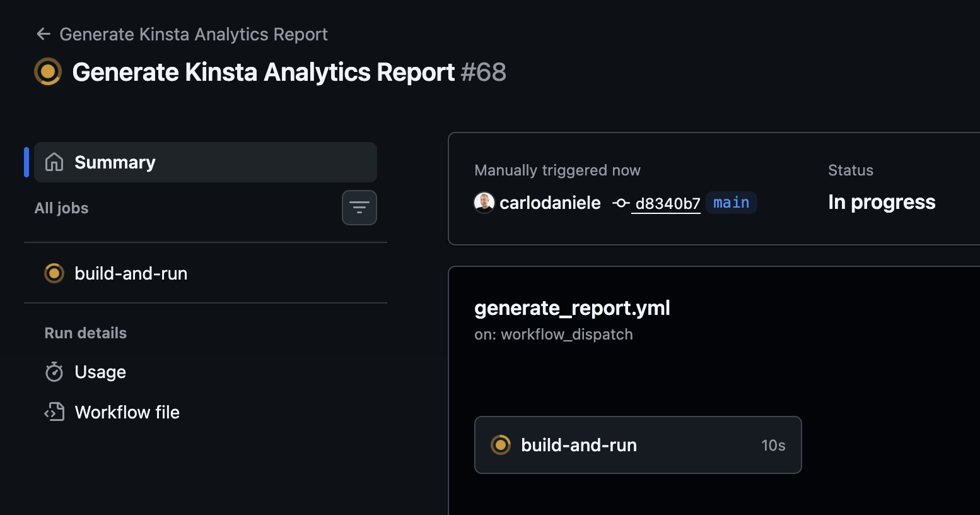Open the jobs filter button
980x515 pixels.
pos(359,208)
